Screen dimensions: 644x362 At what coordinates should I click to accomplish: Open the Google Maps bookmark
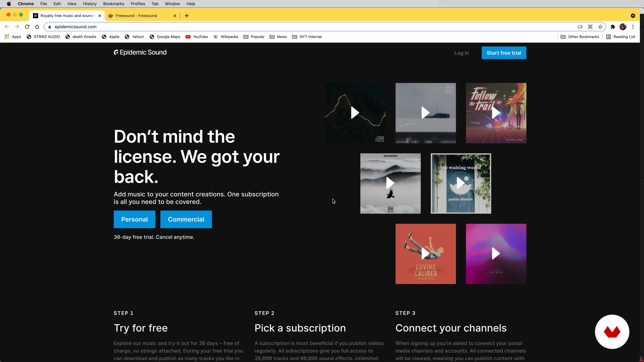coord(165,37)
